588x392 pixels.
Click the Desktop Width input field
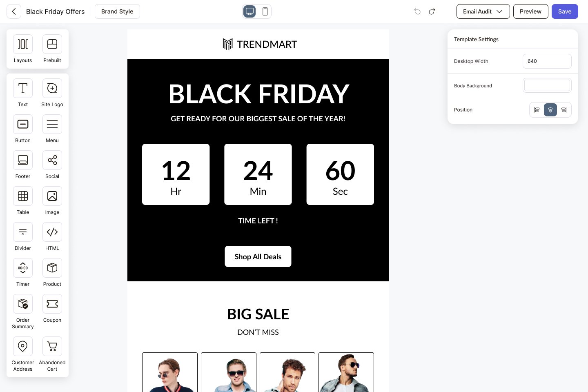coord(547,61)
